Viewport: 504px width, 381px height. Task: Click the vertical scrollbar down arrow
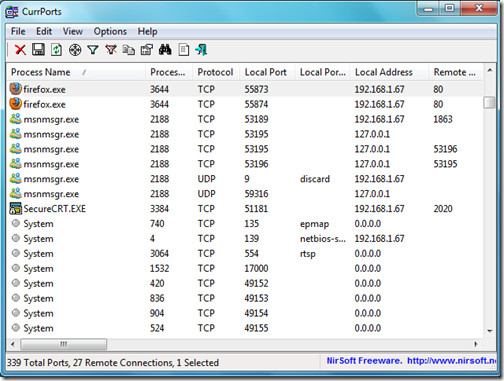[x=490, y=331]
